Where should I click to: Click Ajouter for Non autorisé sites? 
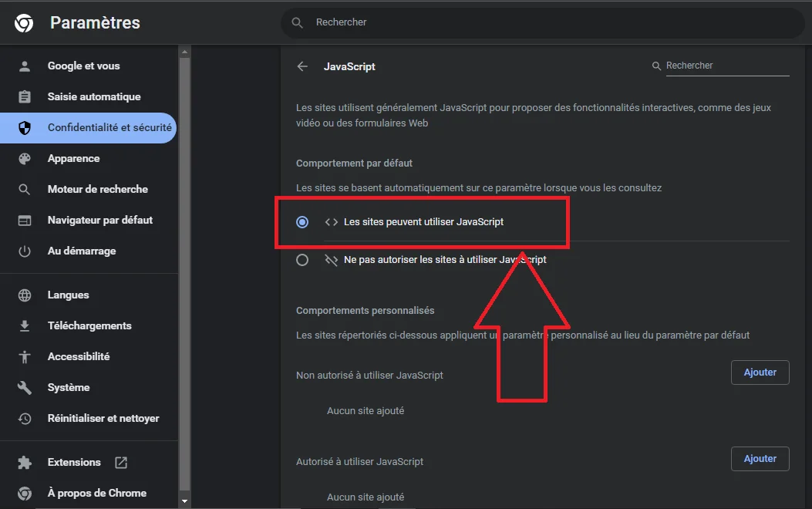(760, 372)
